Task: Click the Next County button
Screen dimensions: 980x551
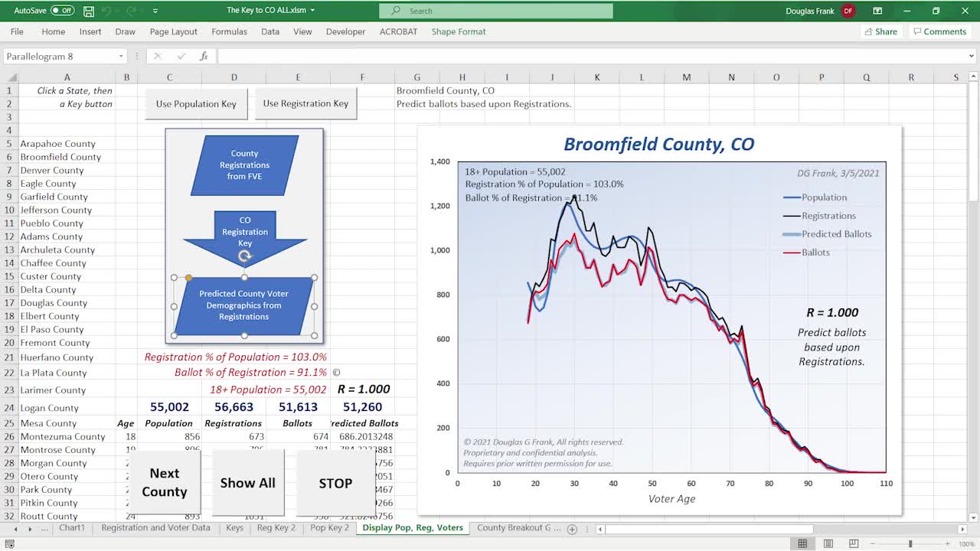Action: [165, 482]
